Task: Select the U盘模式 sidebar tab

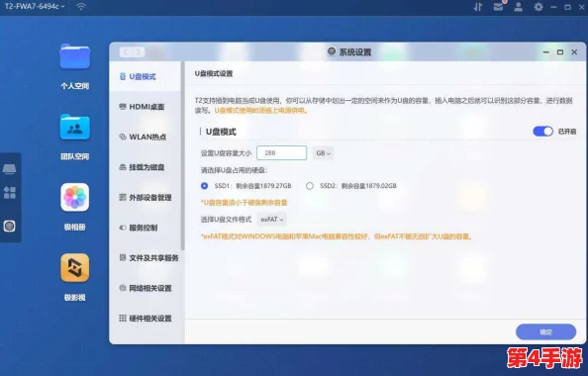Action: 146,76
